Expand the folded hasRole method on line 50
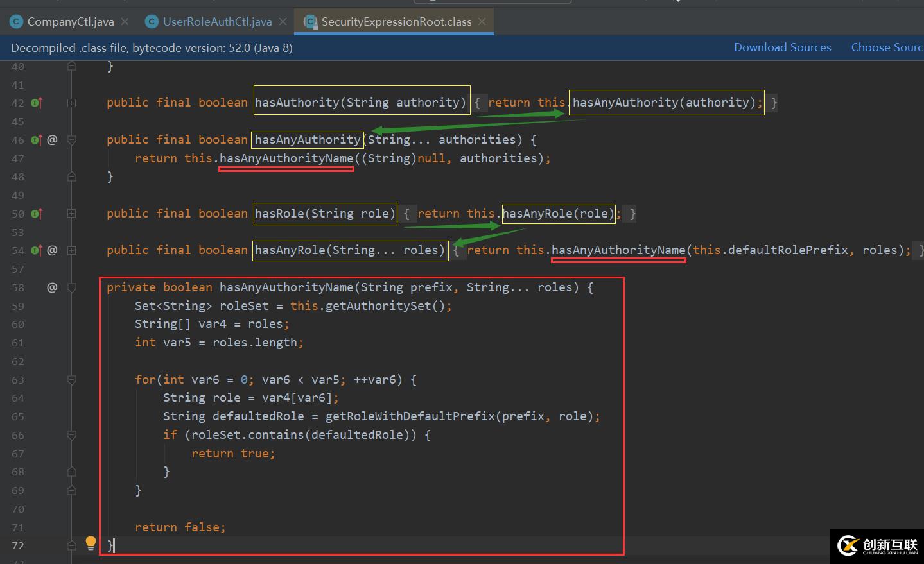This screenshot has width=924, height=564. 72,214
